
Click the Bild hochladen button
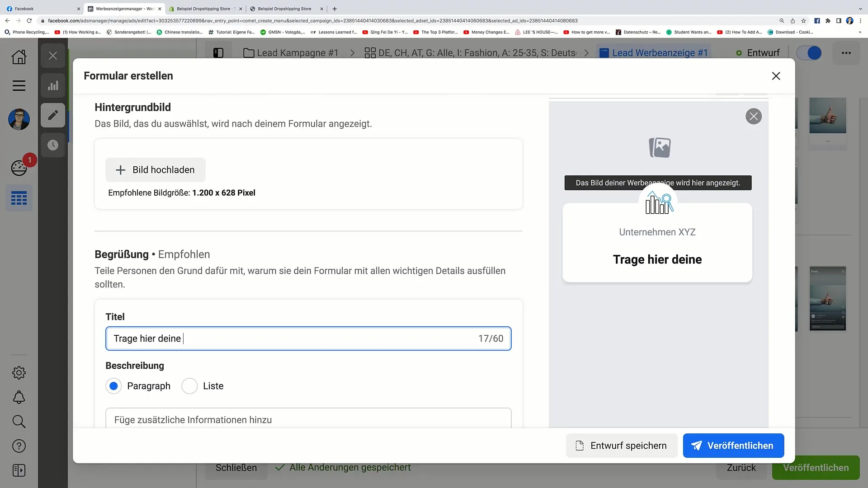[x=156, y=170]
